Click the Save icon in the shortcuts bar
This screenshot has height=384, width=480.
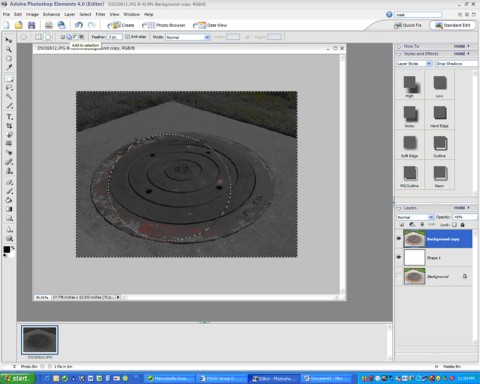coord(31,25)
